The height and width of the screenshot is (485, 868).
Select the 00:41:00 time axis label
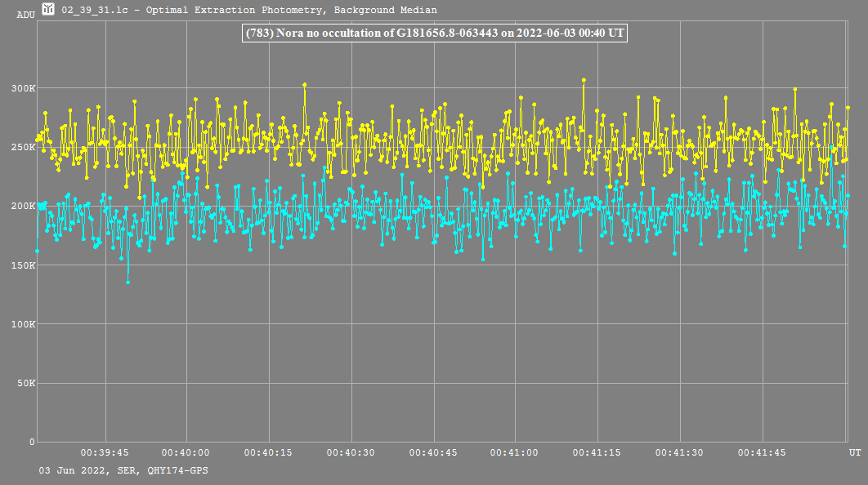click(515, 452)
